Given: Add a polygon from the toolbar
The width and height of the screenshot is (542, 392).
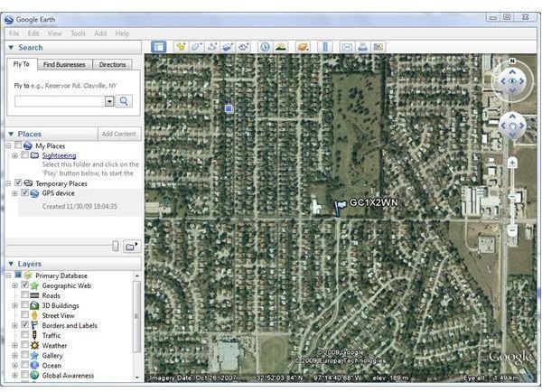Looking at the screenshot, I should click(196, 47).
